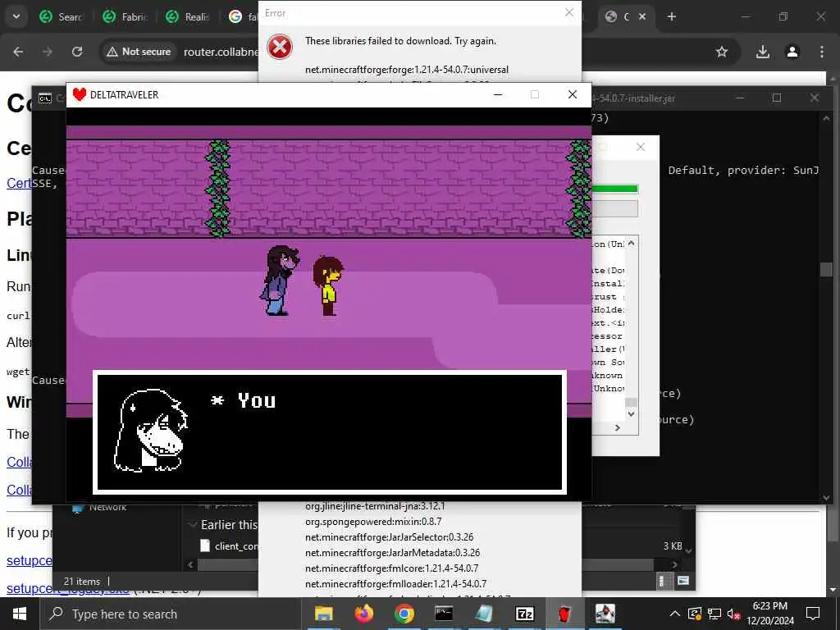This screenshot has width=840, height=630.
Task: Open the 'Cert' link on webpage
Action: pyautogui.click(x=19, y=183)
